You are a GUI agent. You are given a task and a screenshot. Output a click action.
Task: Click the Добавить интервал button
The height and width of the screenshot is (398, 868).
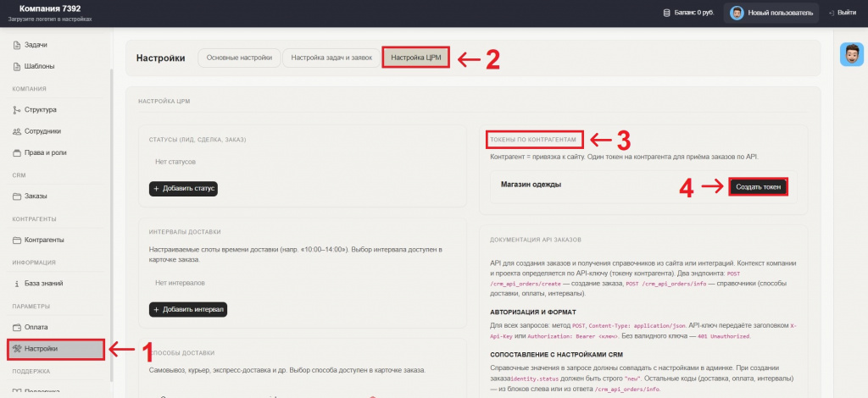(x=191, y=310)
